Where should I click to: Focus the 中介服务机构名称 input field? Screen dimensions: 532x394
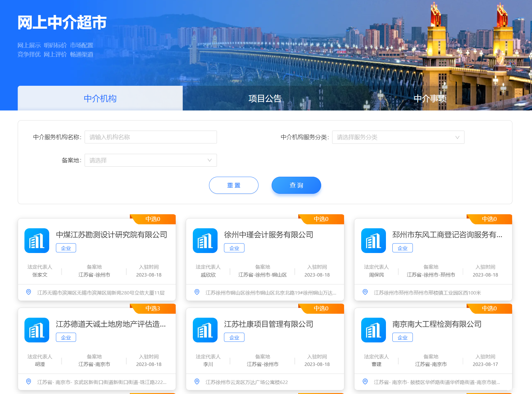click(x=150, y=137)
